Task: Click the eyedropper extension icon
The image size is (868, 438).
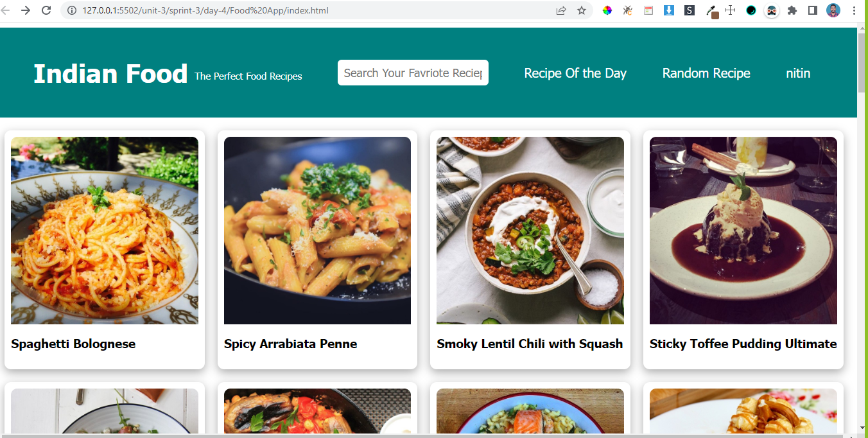Action: pyautogui.click(x=711, y=10)
